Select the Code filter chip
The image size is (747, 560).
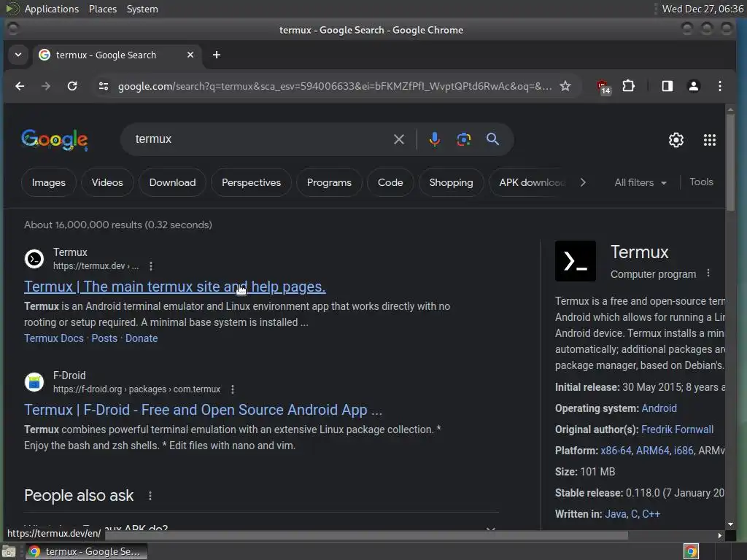(x=390, y=182)
